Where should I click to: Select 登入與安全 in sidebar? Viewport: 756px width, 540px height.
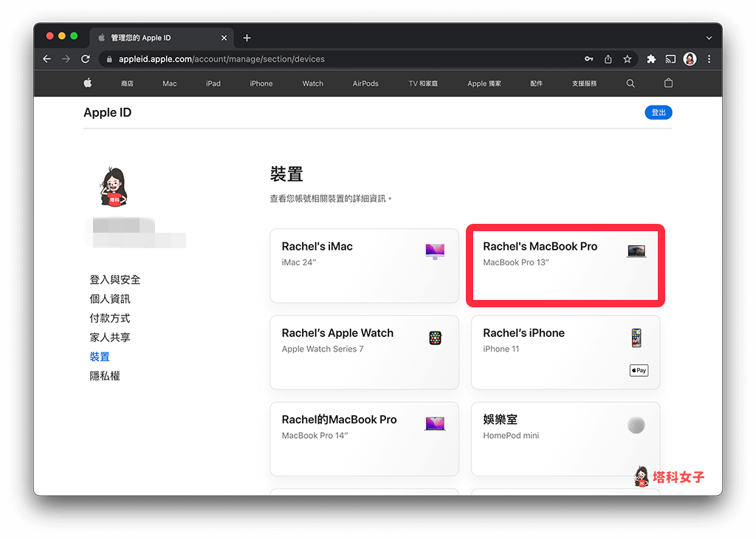[x=114, y=280]
